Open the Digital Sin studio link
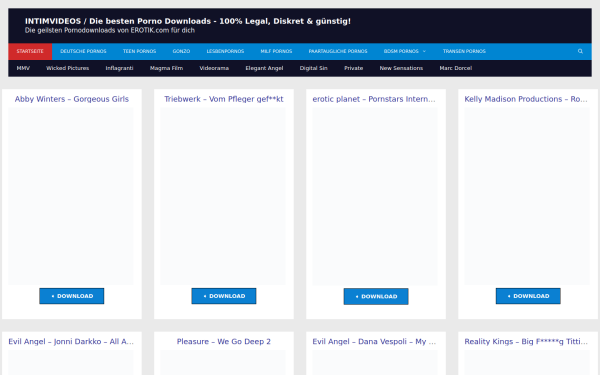 click(x=313, y=68)
